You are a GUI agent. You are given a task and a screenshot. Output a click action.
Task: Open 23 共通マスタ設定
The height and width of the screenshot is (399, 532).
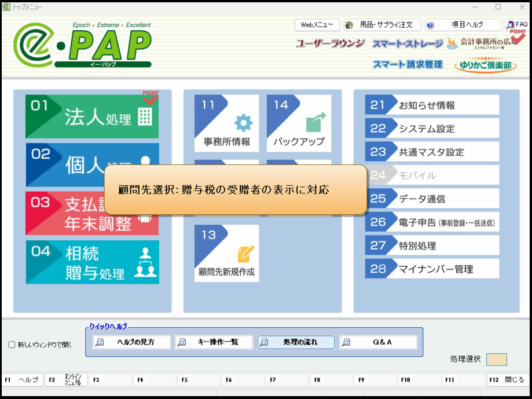pos(432,152)
